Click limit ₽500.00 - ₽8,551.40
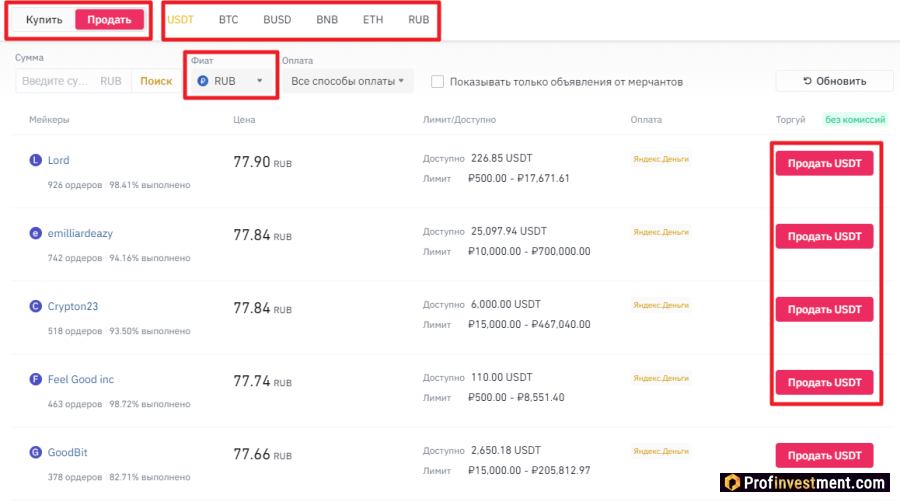Image resolution: width=900 pixels, height=502 pixels. pos(516,397)
